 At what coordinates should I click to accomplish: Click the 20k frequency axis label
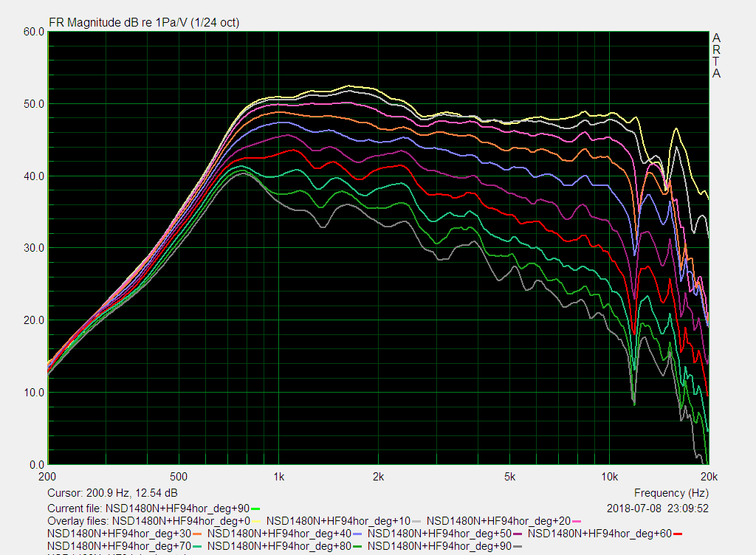click(709, 477)
